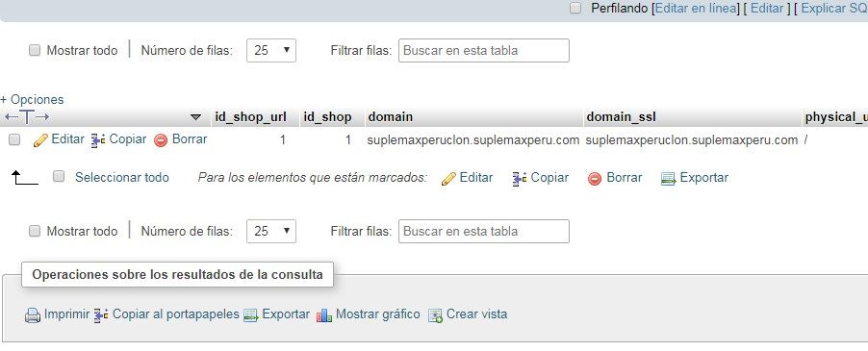The image size is (868, 351).
Task: Click Editar text link in the table row
Action: pos(67,139)
